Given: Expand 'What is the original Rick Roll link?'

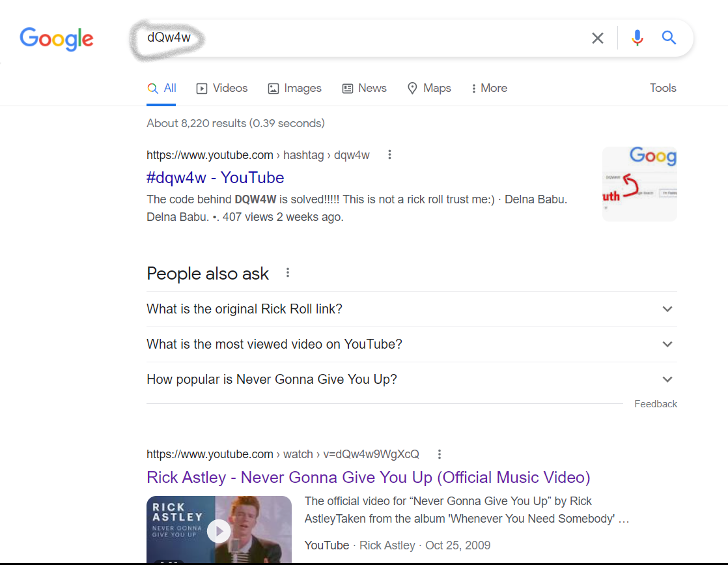Looking at the screenshot, I should 667,309.
